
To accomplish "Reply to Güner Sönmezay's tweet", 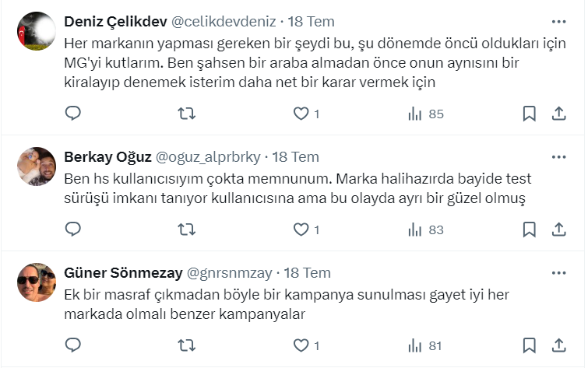I will pyautogui.click(x=72, y=345).
